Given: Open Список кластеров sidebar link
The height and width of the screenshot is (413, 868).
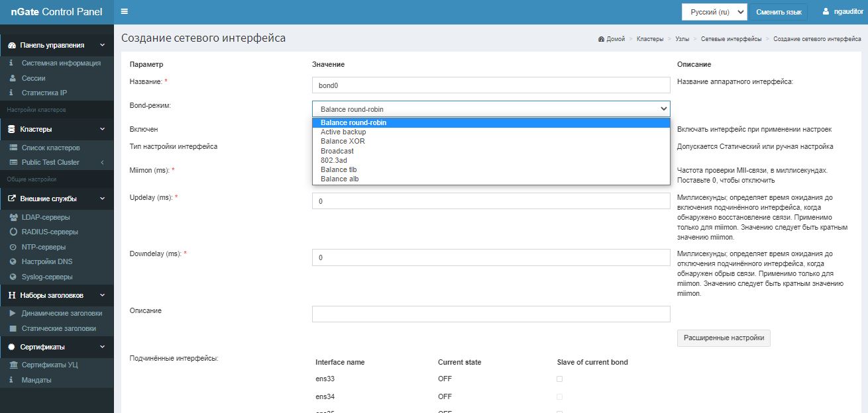Looking at the screenshot, I should (50, 148).
